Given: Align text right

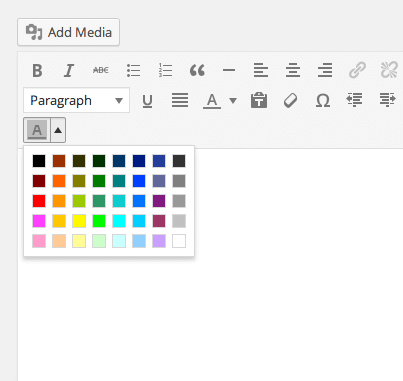Looking at the screenshot, I should point(325,70).
